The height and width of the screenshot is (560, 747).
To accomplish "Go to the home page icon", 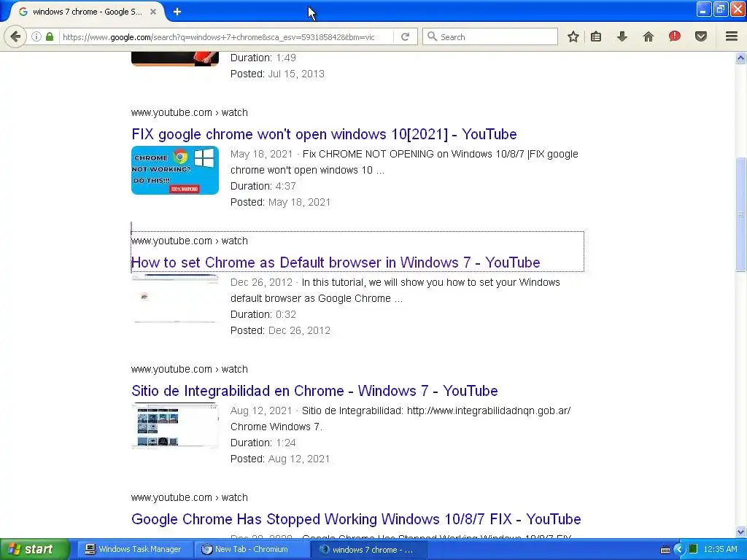I will [648, 36].
